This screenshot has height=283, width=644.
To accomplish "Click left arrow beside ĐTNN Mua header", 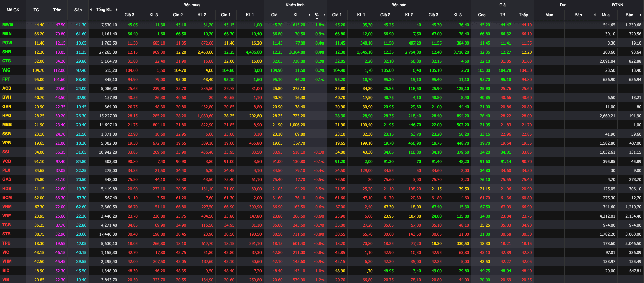I will pos(595,15).
